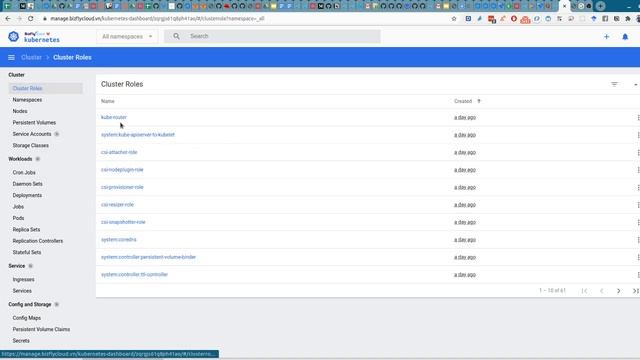640x360 pixels.
Task: Open Persistent Volume Claims in sidebar
Action: click(41, 329)
